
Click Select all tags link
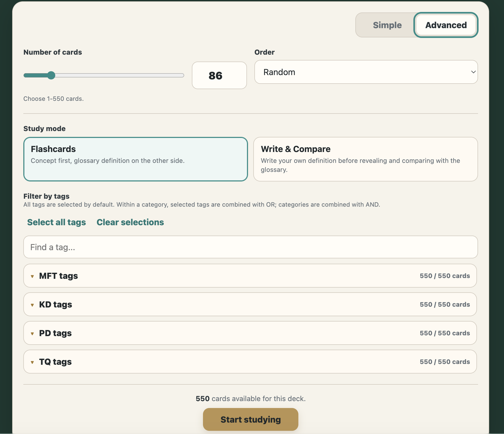coord(56,222)
